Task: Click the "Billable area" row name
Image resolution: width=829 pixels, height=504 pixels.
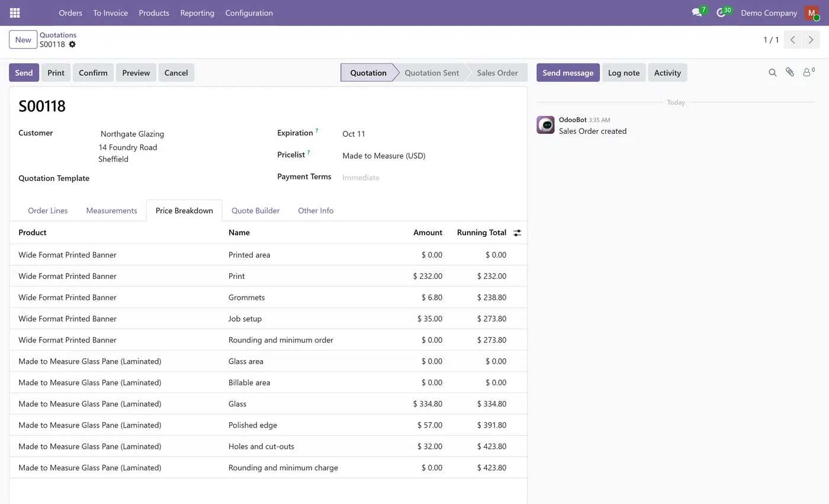Action: coord(249,383)
